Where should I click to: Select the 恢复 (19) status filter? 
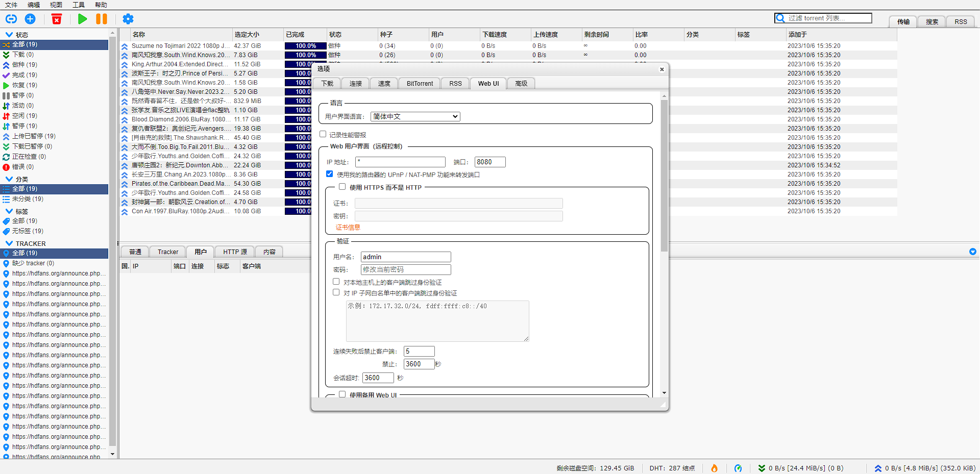pyautogui.click(x=24, y=85)
